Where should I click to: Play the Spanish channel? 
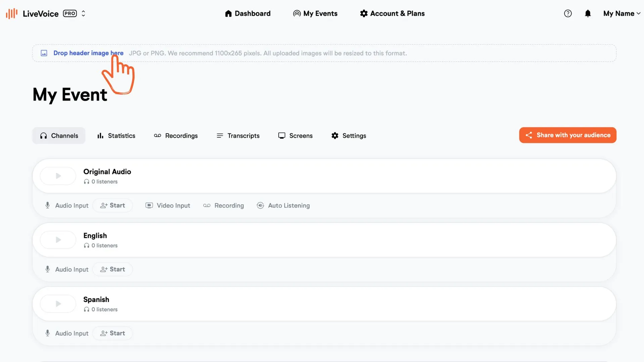tap(58, 304)
